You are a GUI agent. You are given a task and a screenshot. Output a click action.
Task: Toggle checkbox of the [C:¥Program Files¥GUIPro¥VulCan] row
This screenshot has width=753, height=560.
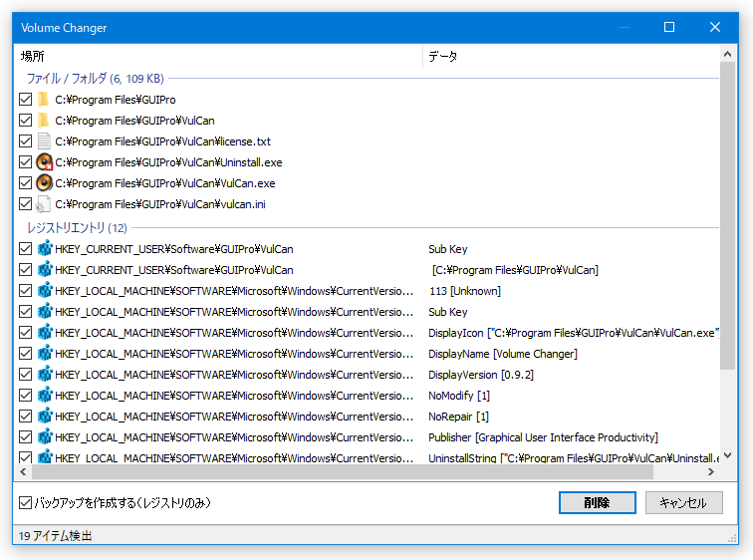click(x=26, y=270)
